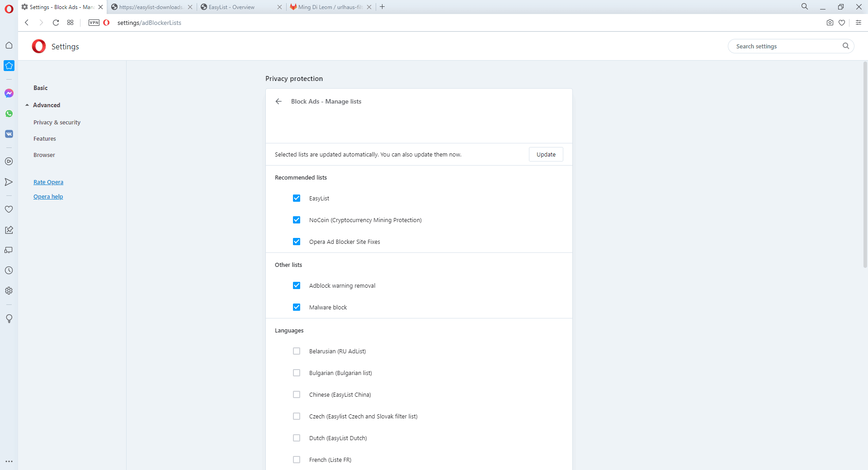Viewport: 868px width, 470px height.
Task: Uncheck the EasyList checkbox
Action: tap(297, 198)
